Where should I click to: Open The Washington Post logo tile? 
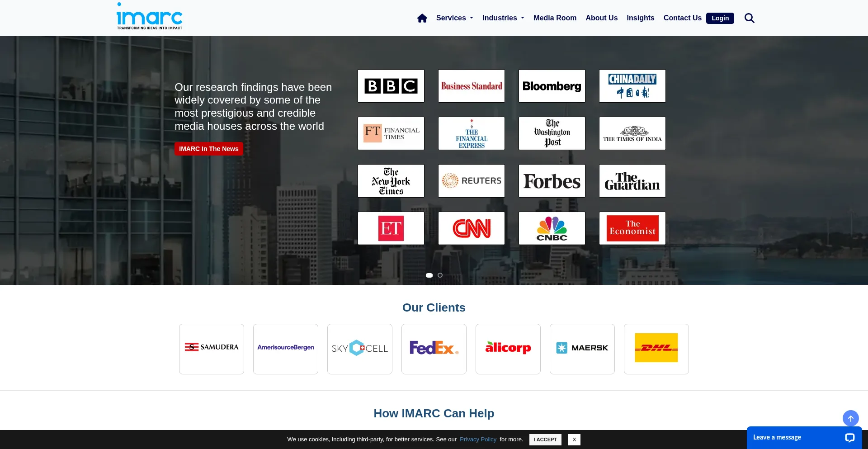[x=552, y=133]
